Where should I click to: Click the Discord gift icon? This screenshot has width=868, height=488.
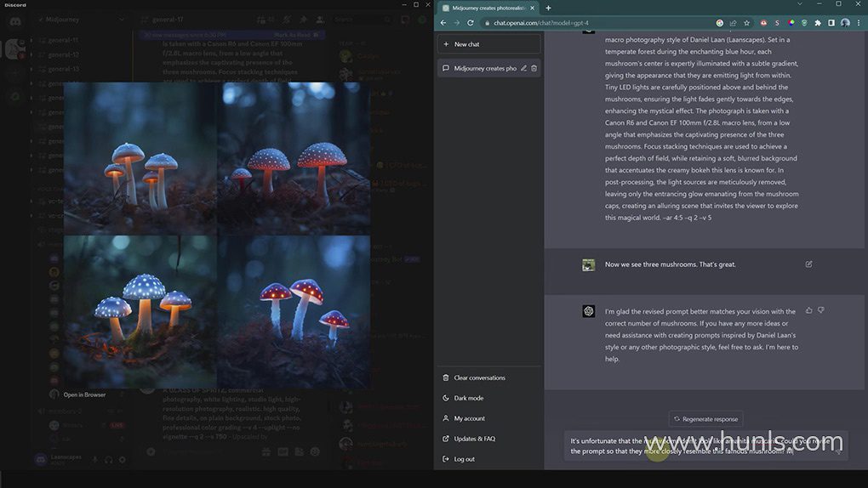[x=266, y=452]
